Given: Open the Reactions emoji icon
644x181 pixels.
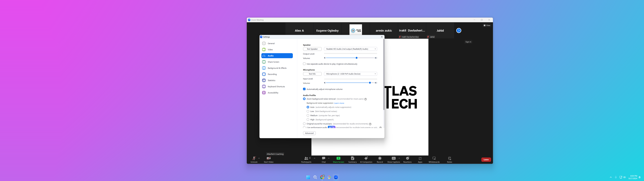Looking at the screenshot, I should (407, 158).
